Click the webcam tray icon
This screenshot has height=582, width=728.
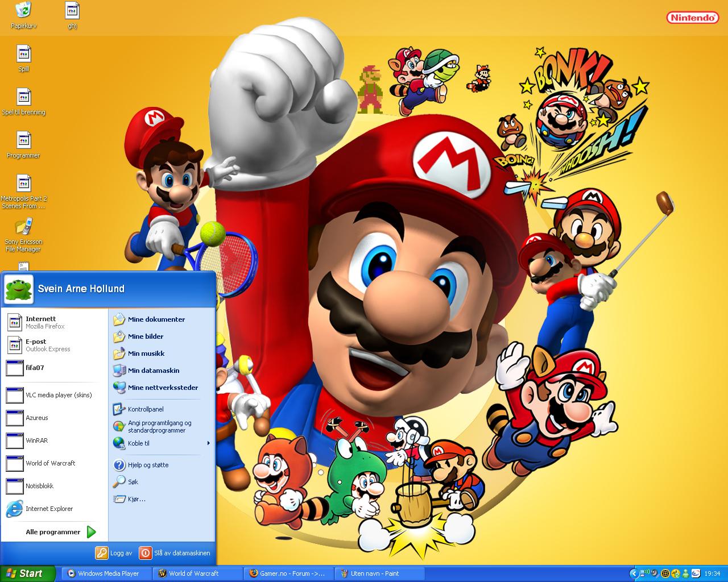point(655,573)
